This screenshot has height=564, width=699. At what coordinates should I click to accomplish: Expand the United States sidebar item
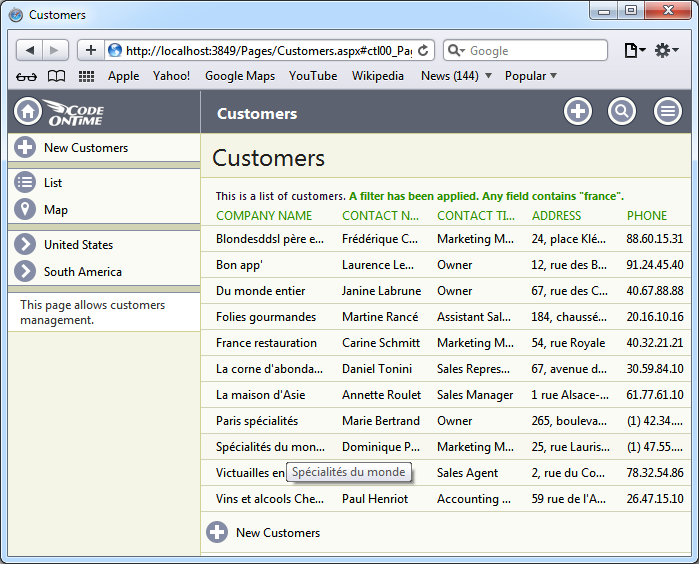[78, 245]
